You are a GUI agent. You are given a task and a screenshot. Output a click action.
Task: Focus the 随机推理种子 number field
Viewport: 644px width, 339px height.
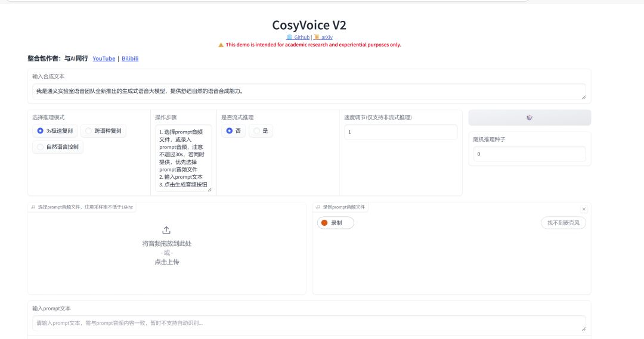click(530, 154)
